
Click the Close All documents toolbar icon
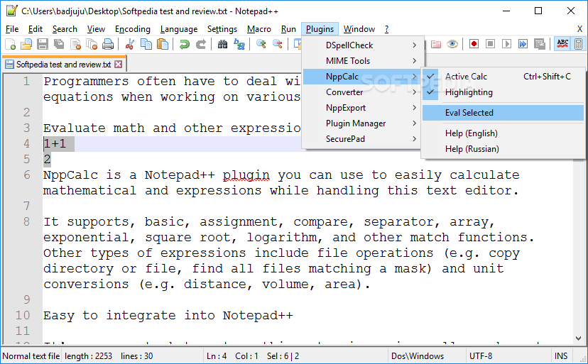coord(92,44)
